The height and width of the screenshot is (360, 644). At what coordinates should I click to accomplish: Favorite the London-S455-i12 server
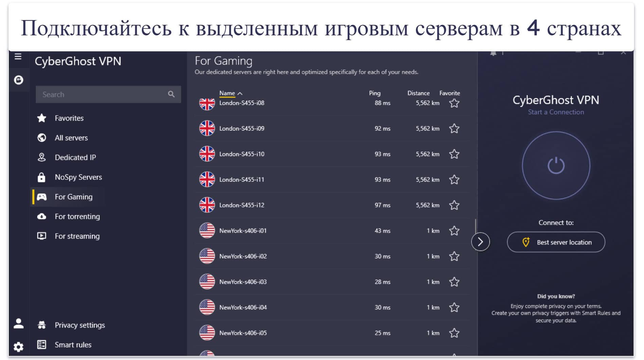click(x=454, y=205)
